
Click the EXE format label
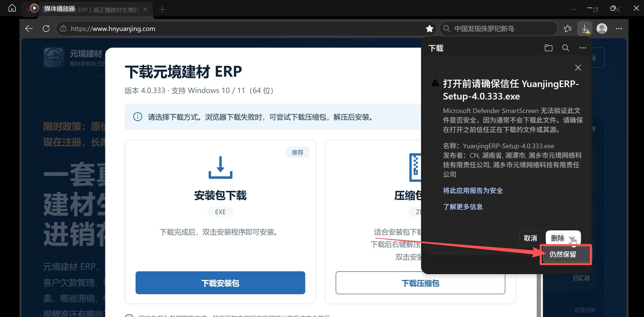(220, 212)
